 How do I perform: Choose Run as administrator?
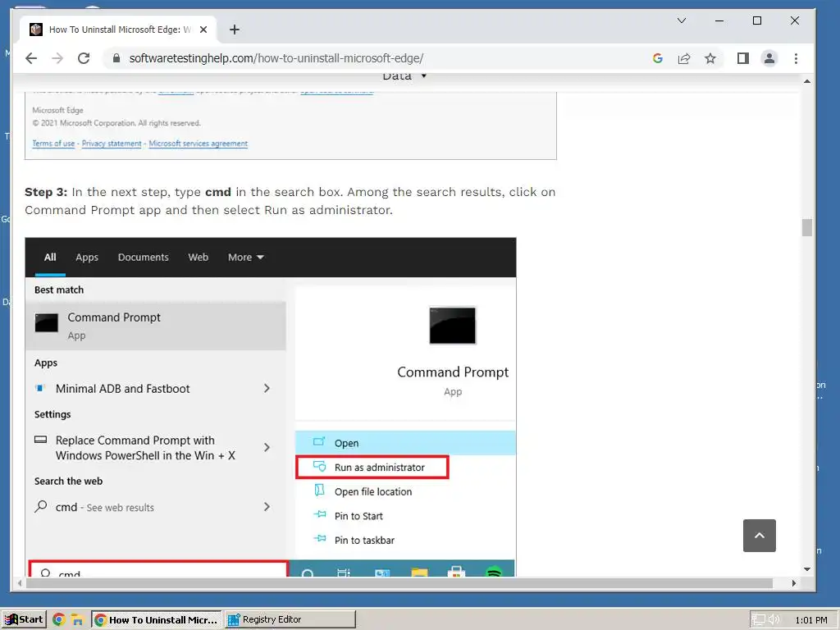coord(372,467)
